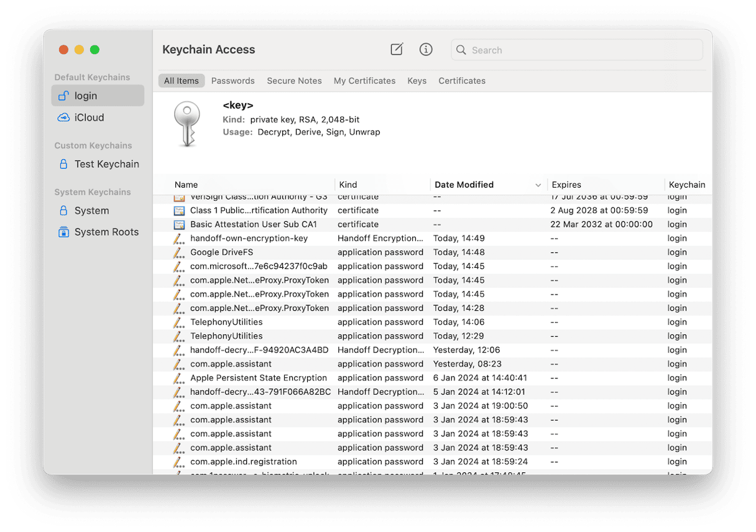Switch to the Passwords tab
The height and width of the screenshot is (532, 756).
pos(233,81)
